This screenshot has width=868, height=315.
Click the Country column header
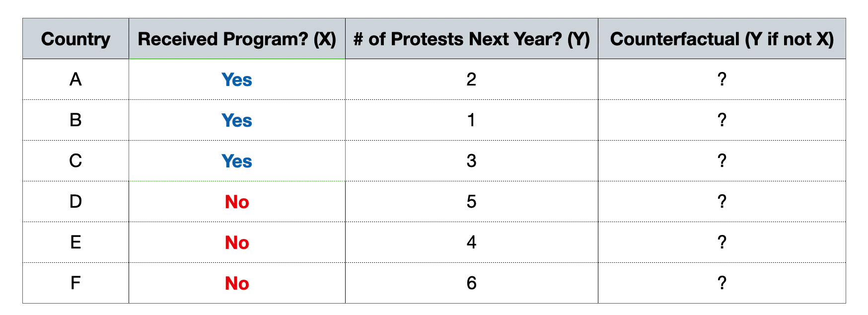(x=75, y=39)
